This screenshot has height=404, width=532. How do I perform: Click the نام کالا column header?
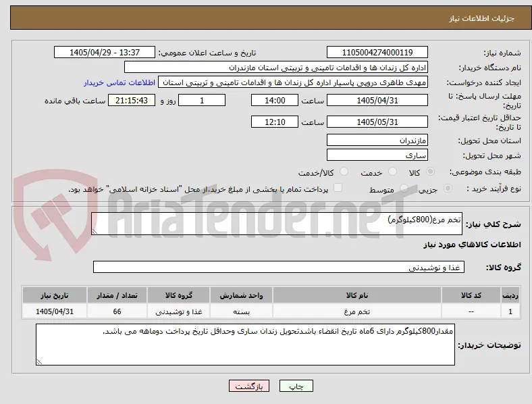tap(357, 295)
